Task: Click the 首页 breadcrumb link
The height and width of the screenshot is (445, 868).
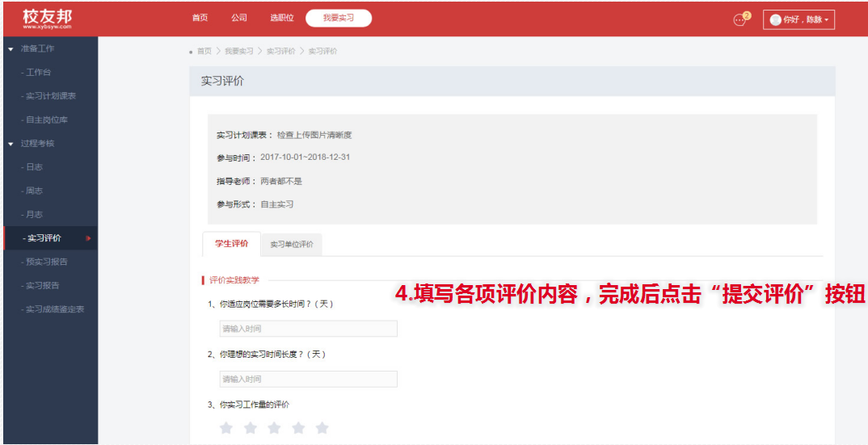Action: [204, 51]
